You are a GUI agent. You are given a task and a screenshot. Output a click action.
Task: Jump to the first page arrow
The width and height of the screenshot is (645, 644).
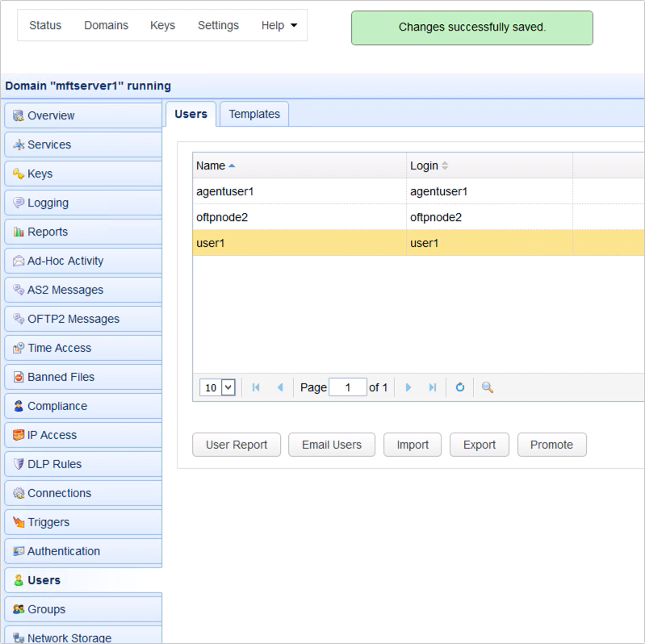(x=256, y=387)
